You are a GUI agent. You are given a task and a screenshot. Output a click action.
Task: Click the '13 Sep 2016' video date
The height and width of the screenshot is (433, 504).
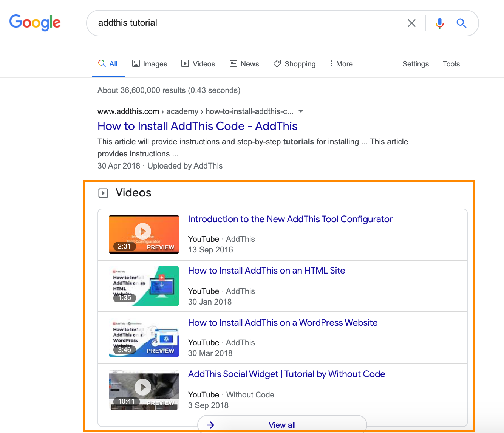[210, 250]
